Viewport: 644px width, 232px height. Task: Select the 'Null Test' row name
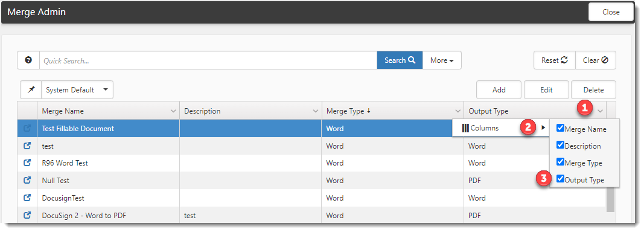click(56, 180)
